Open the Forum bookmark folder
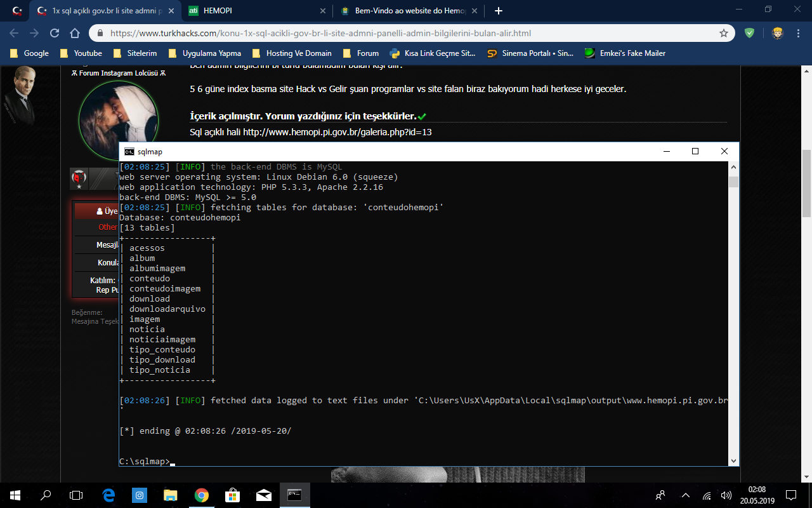The height and width of the screenshot is (508, 812). [x=360, y=53]
